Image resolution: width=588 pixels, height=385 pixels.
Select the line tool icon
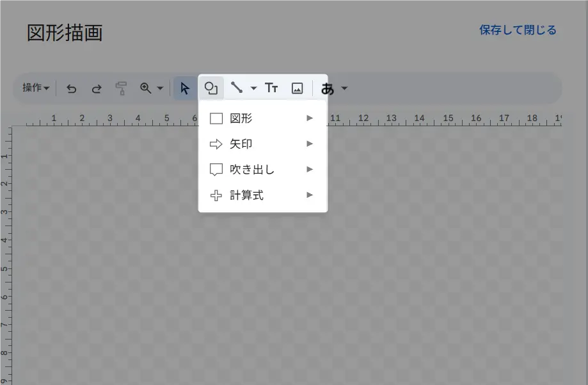pos(237,88)
